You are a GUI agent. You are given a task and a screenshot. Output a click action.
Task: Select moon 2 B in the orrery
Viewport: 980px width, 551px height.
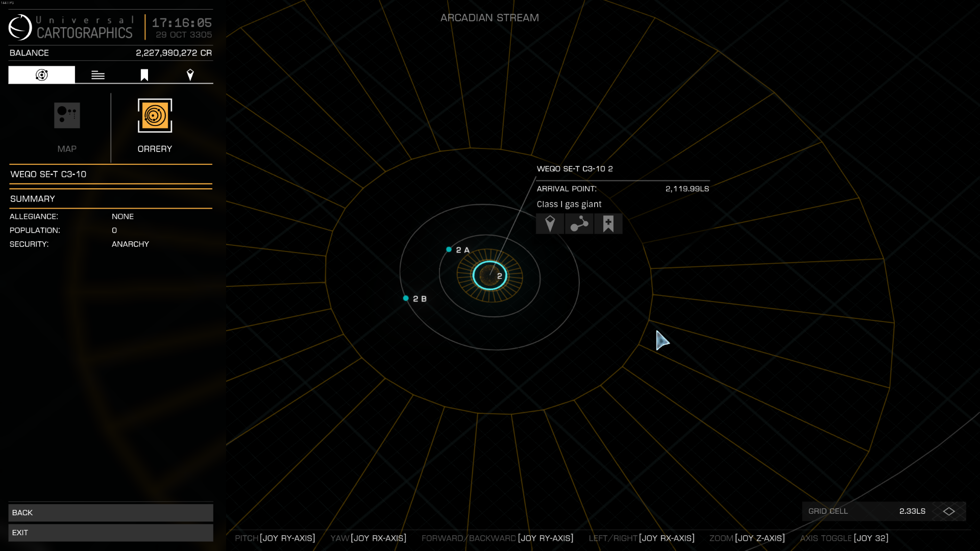pos(406,298)
